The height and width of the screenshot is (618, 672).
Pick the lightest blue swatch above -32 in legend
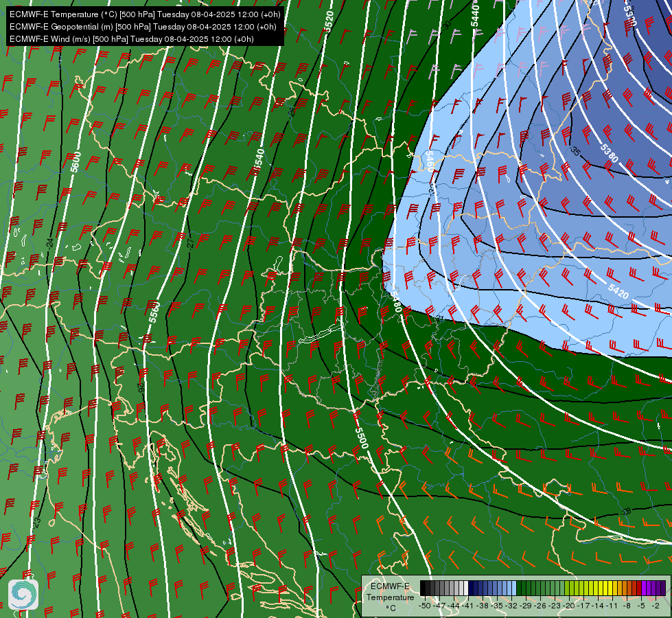pyautogui.click(x=514, y=588)
